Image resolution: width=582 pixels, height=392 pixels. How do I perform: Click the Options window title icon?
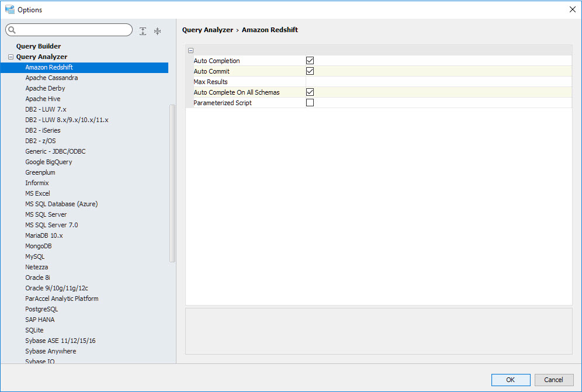10,9
